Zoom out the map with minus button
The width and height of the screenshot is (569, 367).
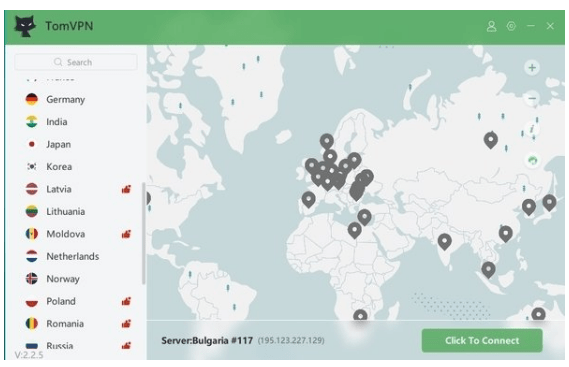pyautogui.click(x=532, y=98)
